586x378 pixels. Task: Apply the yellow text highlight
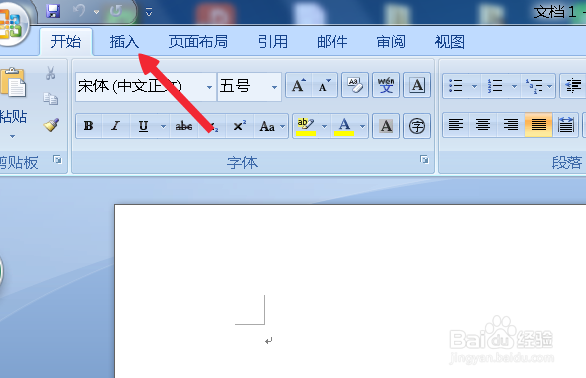pos(306,126)
